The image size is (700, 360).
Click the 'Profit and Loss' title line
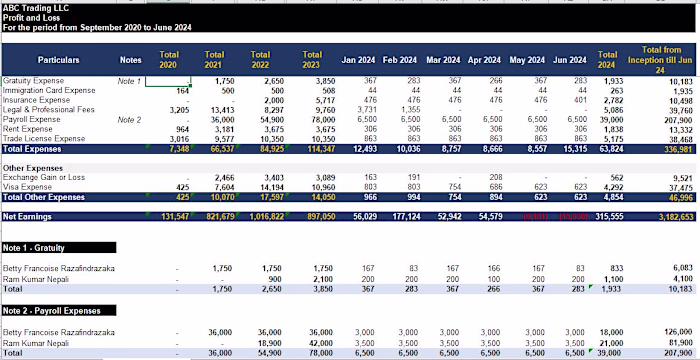[31, 18]
